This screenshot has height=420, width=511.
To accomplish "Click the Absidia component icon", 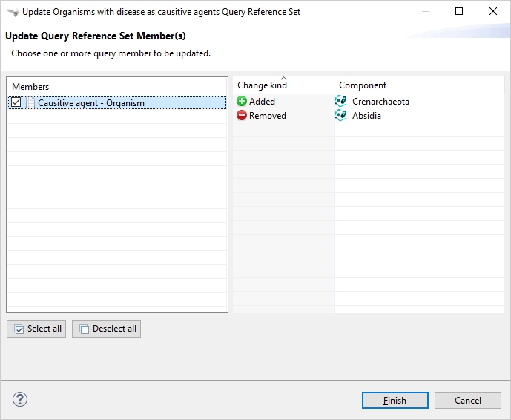I will [341, 116].
